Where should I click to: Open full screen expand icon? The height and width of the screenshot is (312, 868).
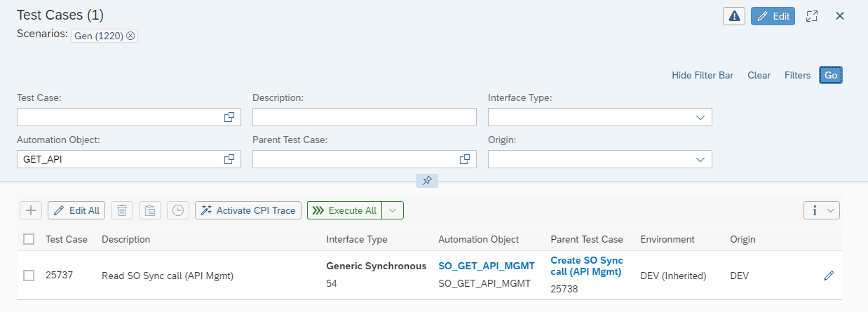point(812,16)
